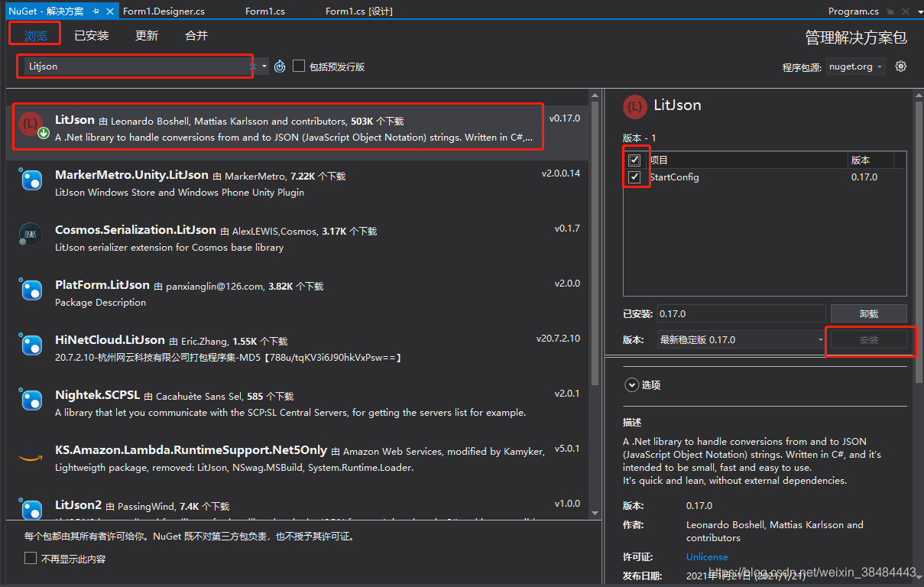924x587 pixels.
Task: Switch to the Consolidate (合并) tab
Action: 196,36
